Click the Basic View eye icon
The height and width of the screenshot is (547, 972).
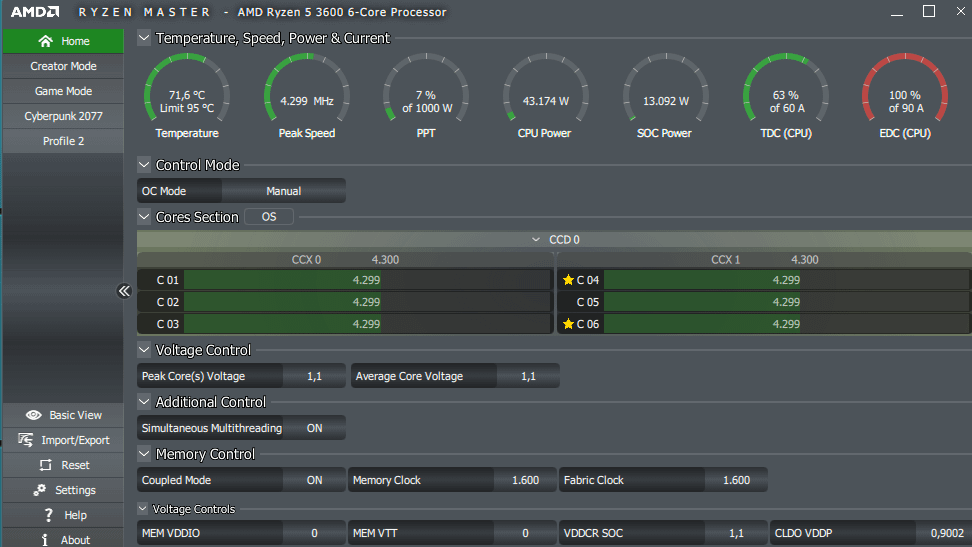click(33, 415)
